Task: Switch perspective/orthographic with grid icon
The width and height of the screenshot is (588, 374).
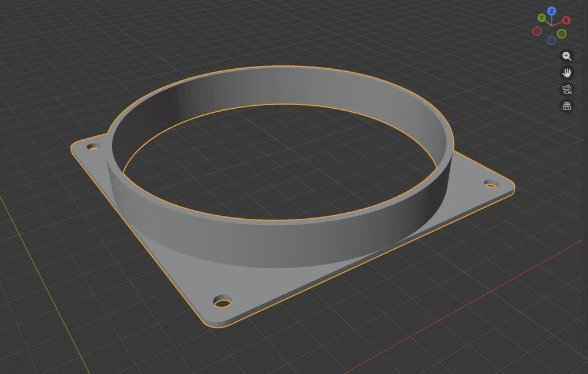Action: pyautogui.click(x=567, y=106)
